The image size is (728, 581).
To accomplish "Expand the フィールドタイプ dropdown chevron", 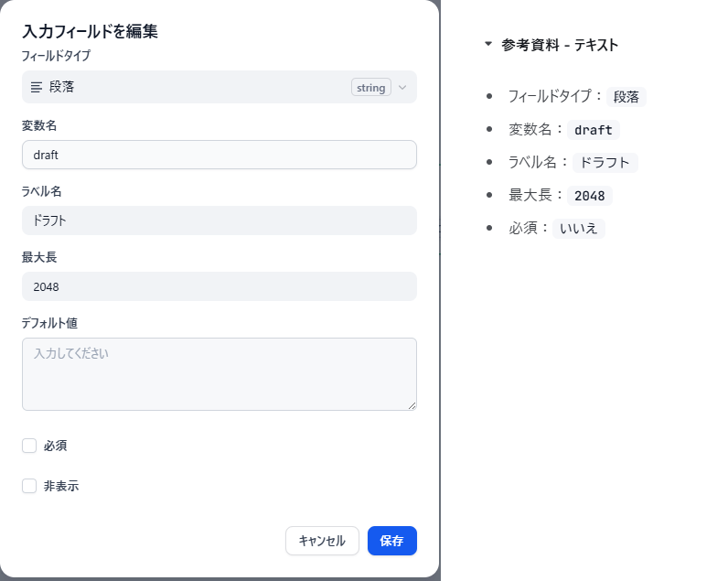I will [402, 87].
